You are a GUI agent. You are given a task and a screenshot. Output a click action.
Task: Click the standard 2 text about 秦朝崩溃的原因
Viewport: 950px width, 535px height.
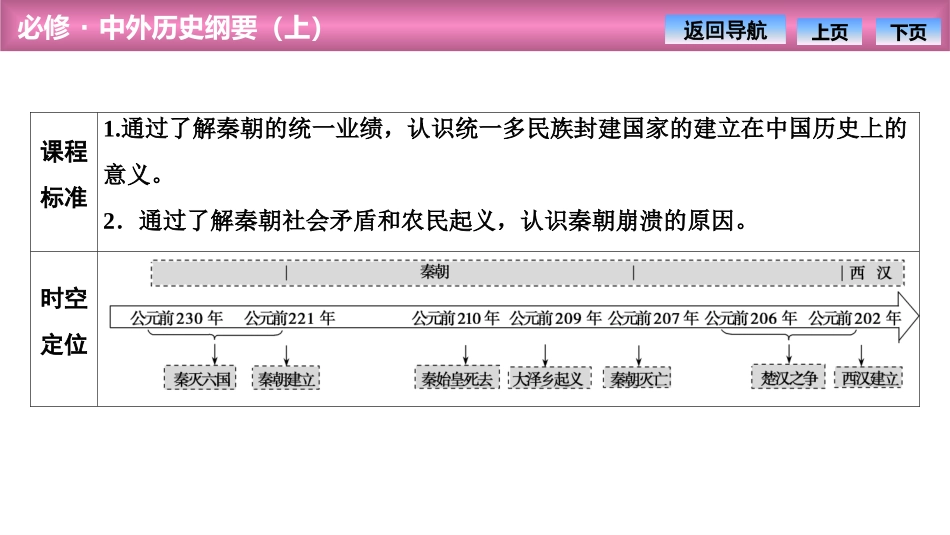[426, 221]
